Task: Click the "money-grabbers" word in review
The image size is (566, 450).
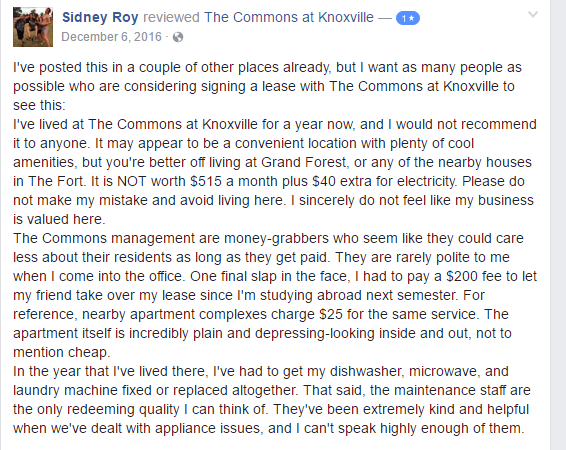Action: pyautogui.click(x=276, y=239)
